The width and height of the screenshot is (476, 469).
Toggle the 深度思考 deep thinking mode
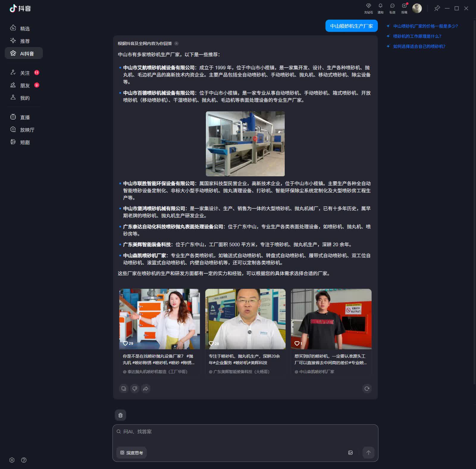131,453
